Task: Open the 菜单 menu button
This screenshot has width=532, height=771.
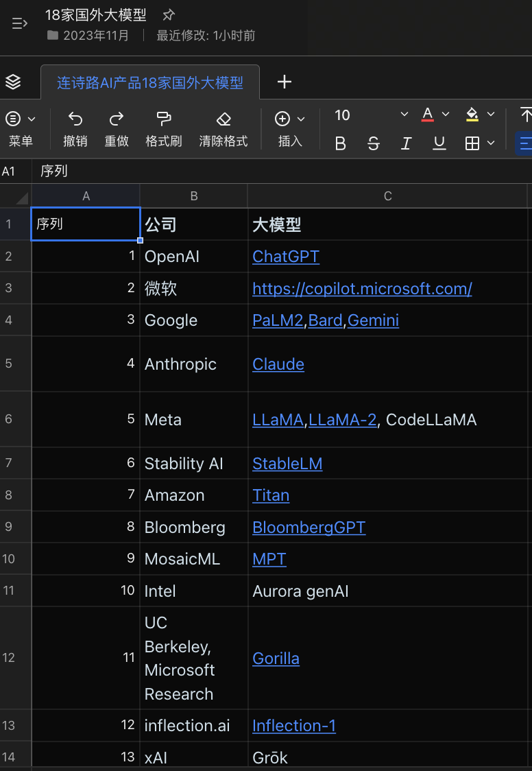Action: click(x=20, y=129)
